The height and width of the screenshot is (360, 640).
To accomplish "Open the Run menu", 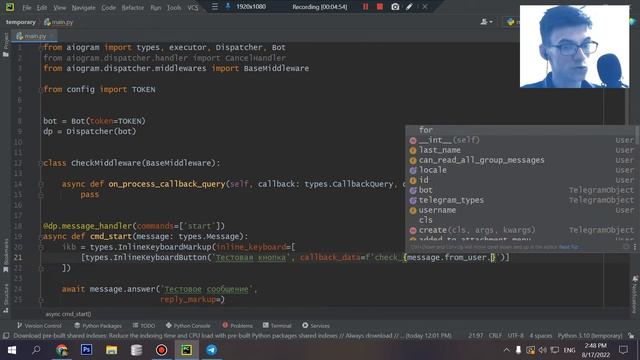I will coord(156,7).
